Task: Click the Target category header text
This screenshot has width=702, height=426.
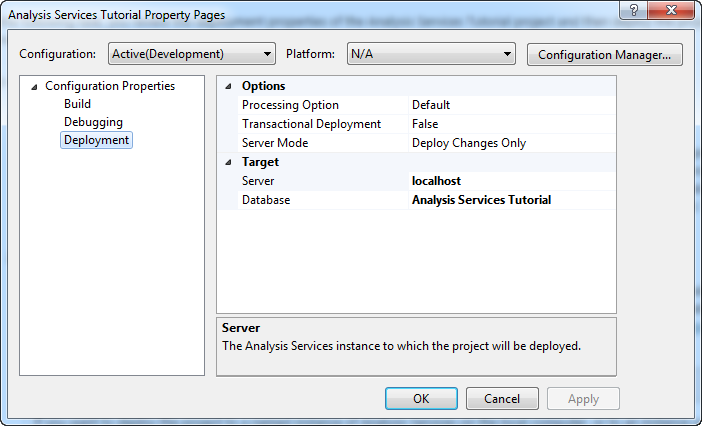Action: 260,162
